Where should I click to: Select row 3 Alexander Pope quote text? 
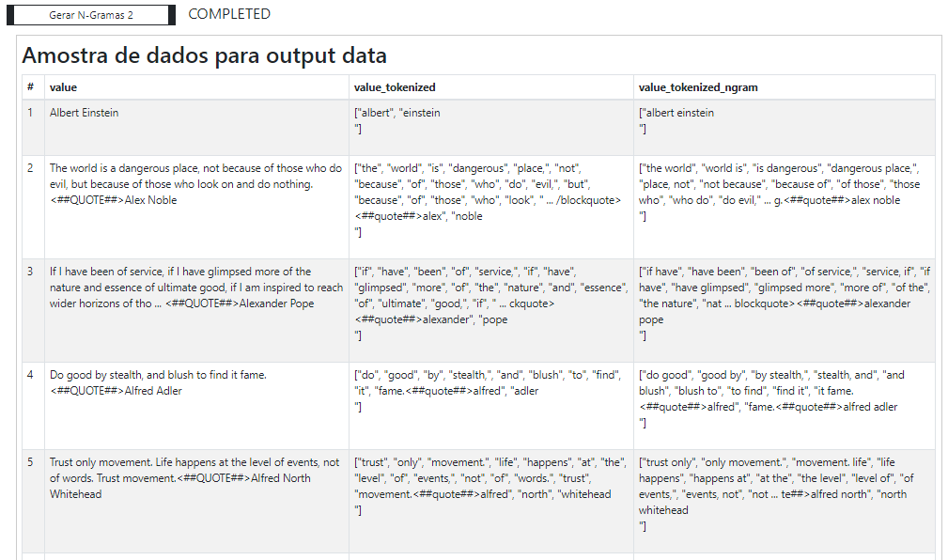coord(196,288)
